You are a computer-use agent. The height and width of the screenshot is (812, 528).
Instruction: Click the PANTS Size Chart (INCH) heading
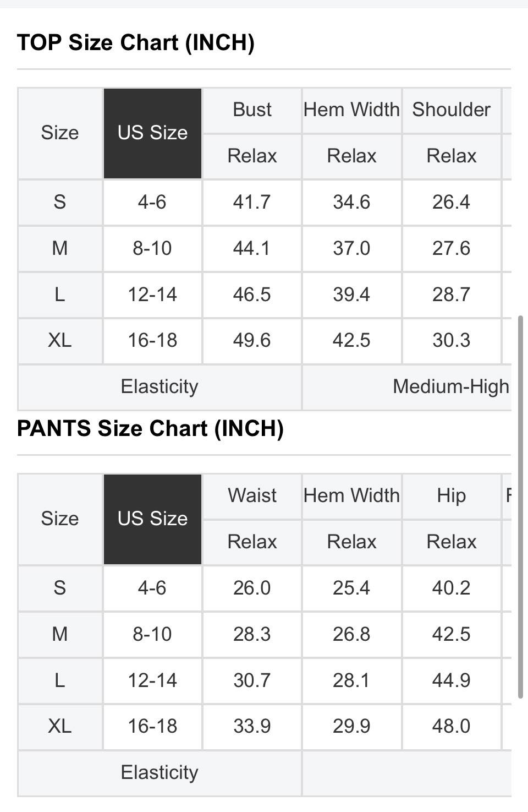pos(150,429)
